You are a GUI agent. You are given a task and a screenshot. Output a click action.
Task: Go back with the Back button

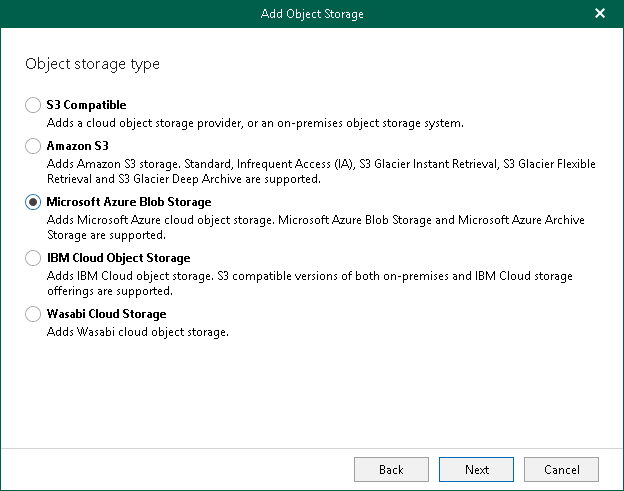tap(391, 469)
